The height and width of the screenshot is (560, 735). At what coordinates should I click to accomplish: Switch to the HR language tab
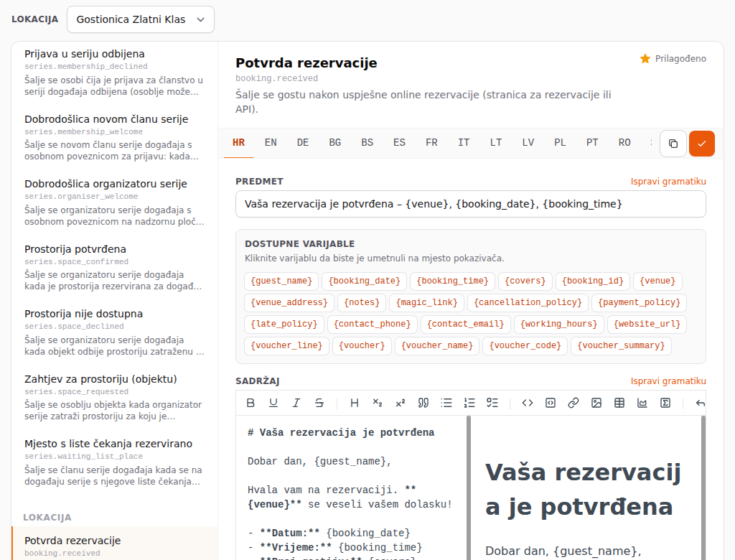238,143
